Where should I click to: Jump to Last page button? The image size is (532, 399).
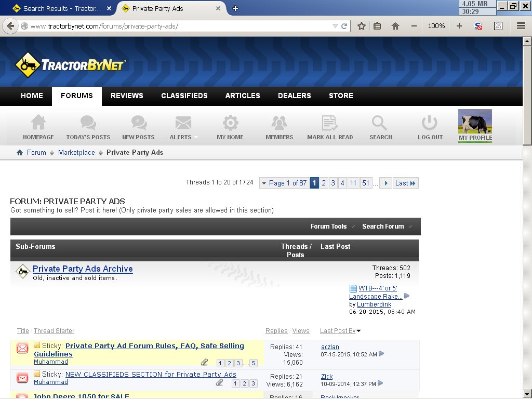405,183
